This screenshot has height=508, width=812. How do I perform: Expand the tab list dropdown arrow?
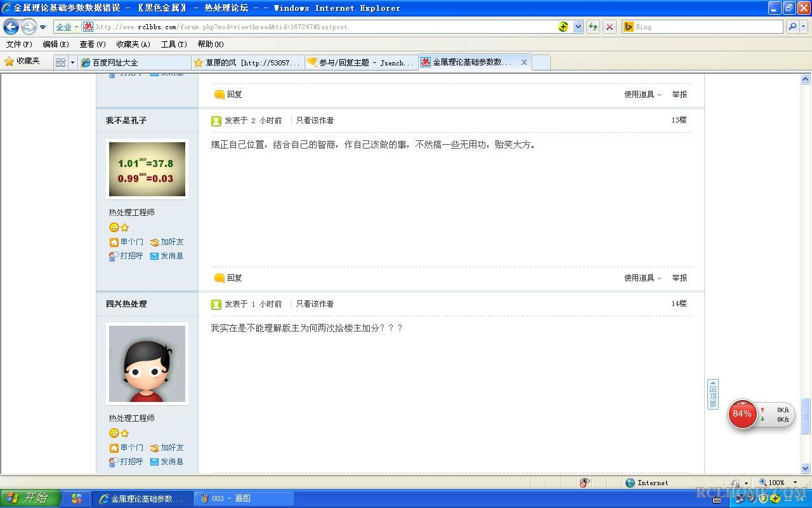[x=72, y=62]
